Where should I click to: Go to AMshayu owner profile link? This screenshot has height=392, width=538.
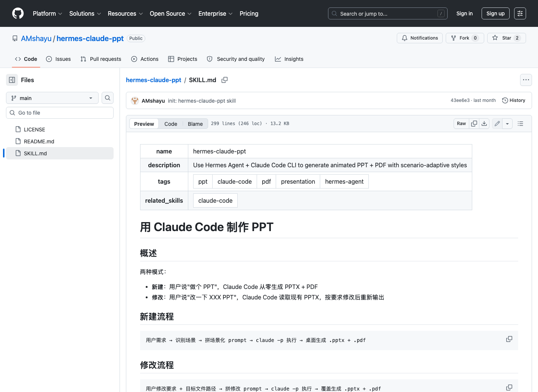point(36,38)
